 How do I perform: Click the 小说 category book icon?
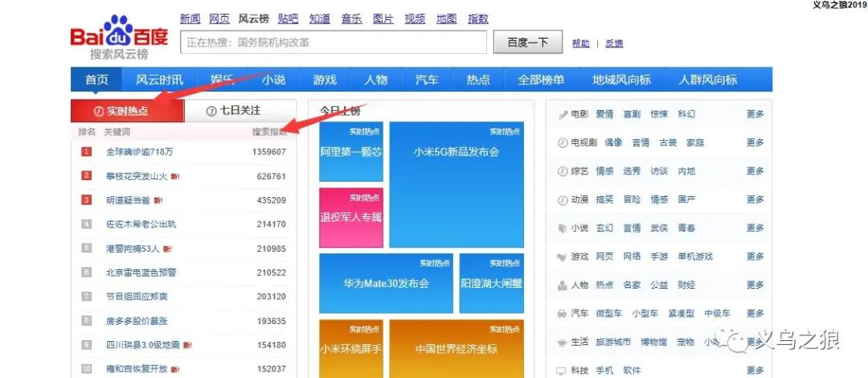563,228
